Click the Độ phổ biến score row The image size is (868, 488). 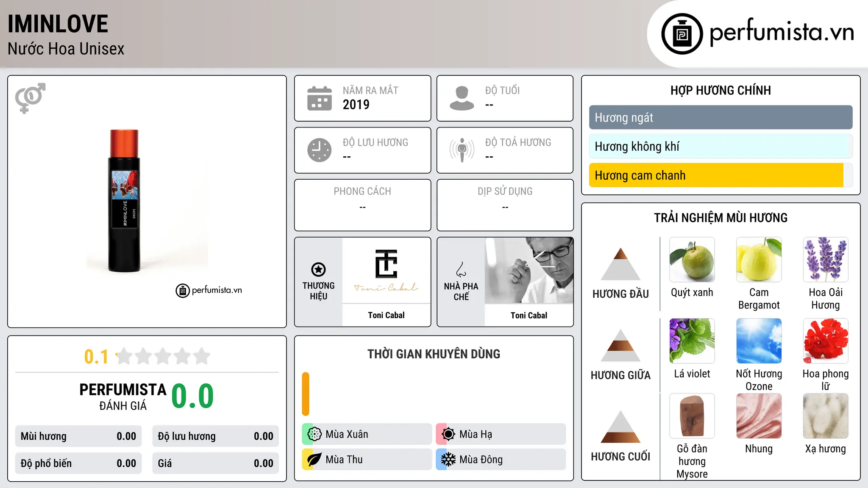(78, 463)
